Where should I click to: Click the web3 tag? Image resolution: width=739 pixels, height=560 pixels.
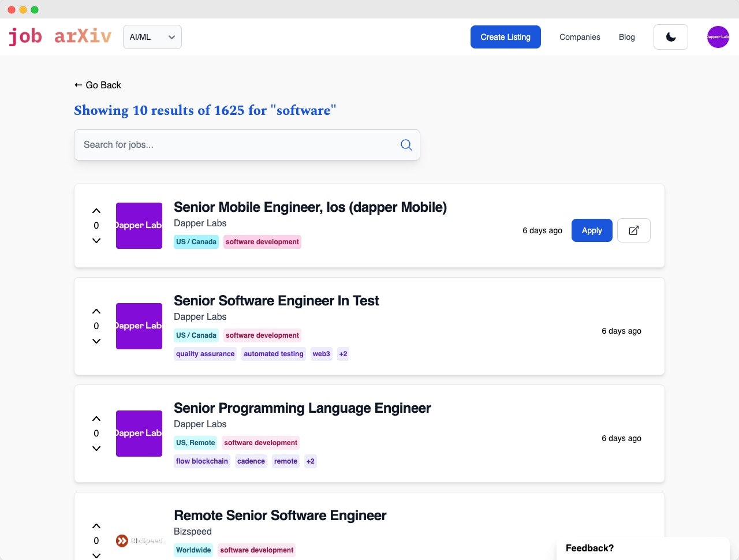coord(322,354)
